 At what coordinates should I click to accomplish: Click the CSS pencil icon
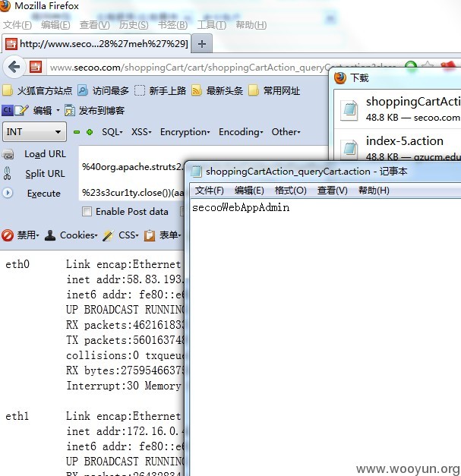pyautogui.click(x=108, y=235)
